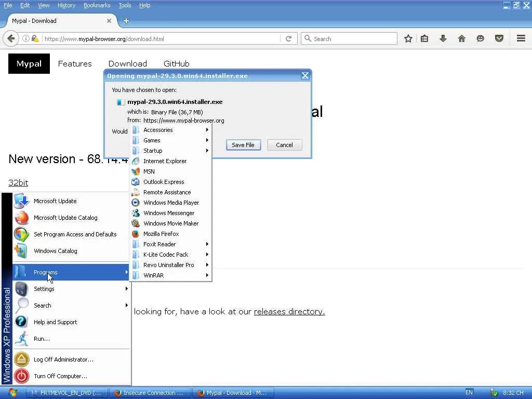Follow the releases directory link
The image size is (532, 399).
[289, 312]
